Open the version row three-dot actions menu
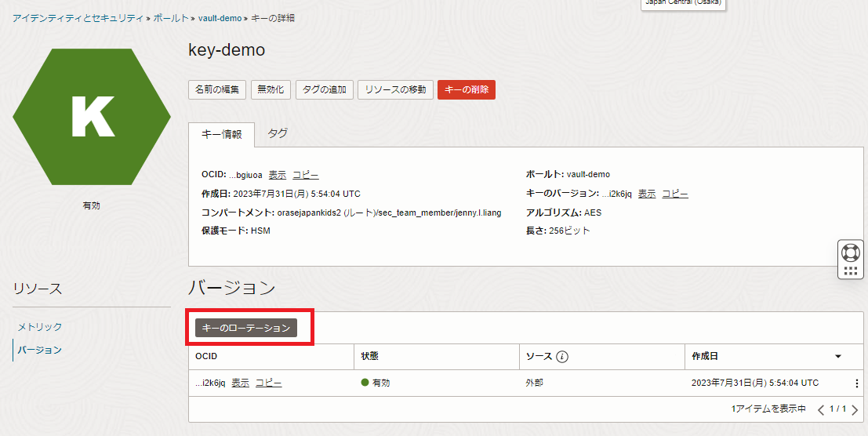868x436 pixels. pos(855,383)
